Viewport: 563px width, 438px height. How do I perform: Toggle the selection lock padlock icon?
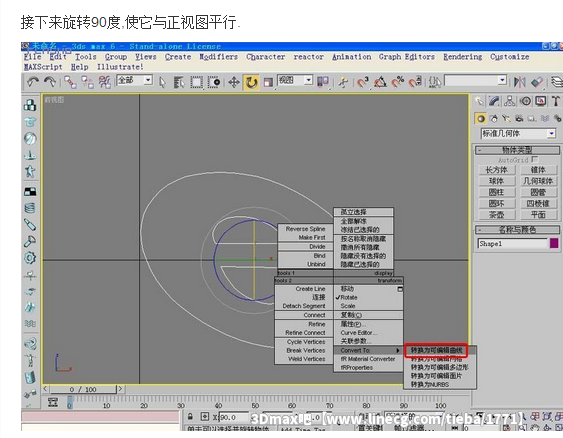pyautogui.click(x=190, y=416)
